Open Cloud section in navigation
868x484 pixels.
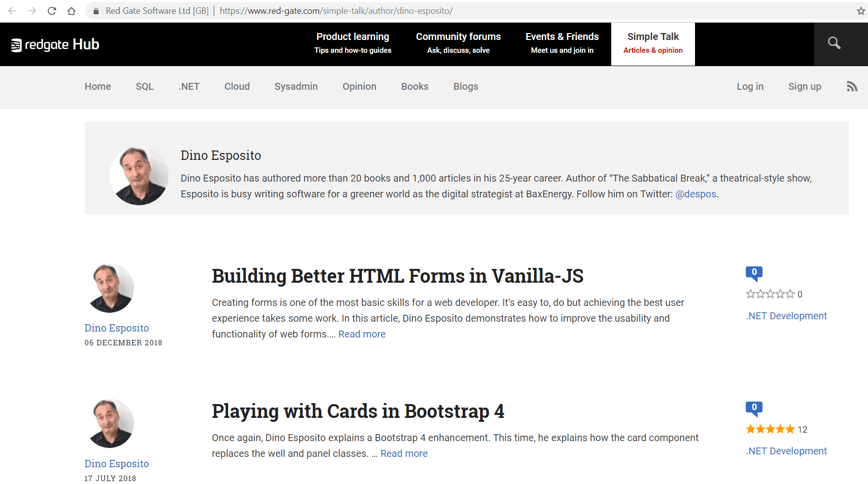pos(237,86)
